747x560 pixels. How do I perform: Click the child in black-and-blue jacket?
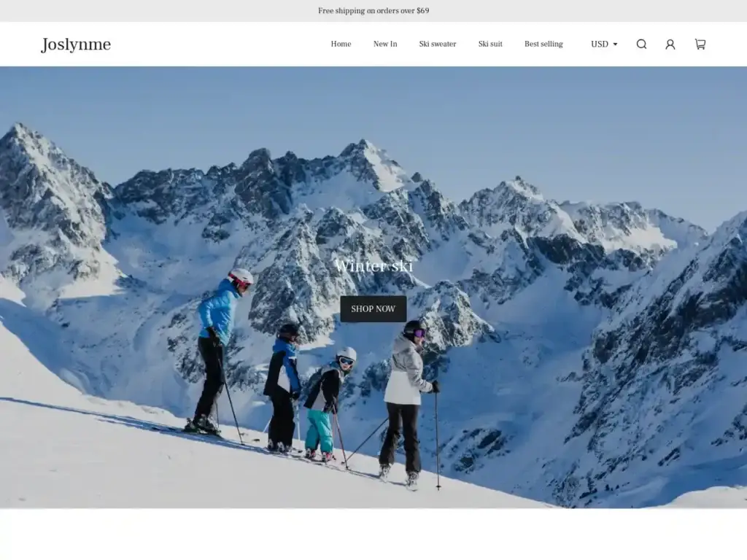pyautogui.click(x=283, y=386)
